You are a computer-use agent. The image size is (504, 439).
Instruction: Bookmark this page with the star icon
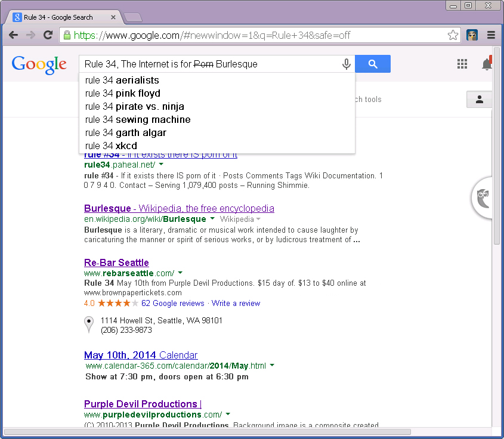(x=453, y=35)
